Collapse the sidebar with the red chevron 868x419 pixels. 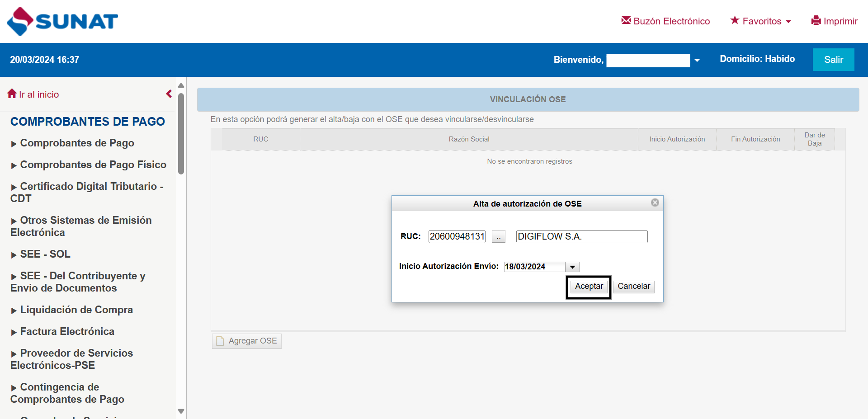[x=169, y=94]
